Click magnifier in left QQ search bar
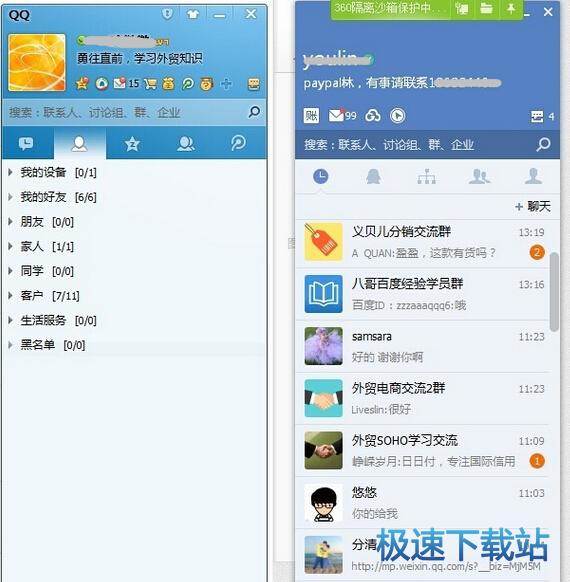570x582 pixels. 254,112
